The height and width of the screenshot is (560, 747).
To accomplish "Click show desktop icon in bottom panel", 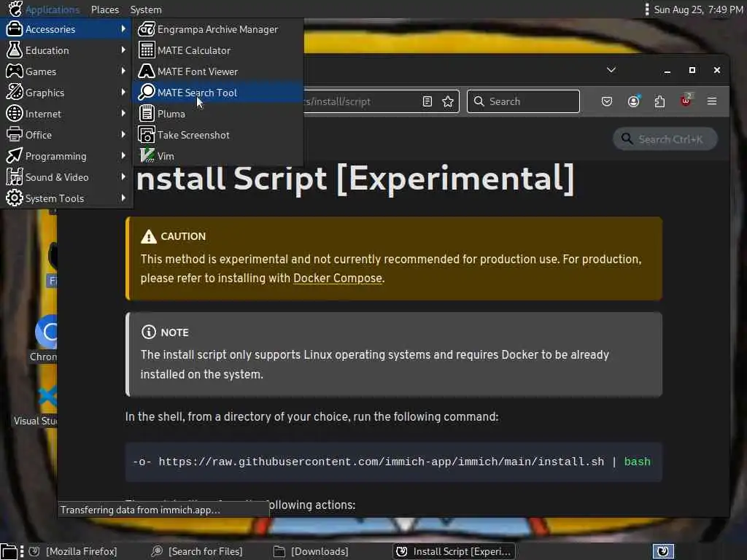I will coord(9,551).
